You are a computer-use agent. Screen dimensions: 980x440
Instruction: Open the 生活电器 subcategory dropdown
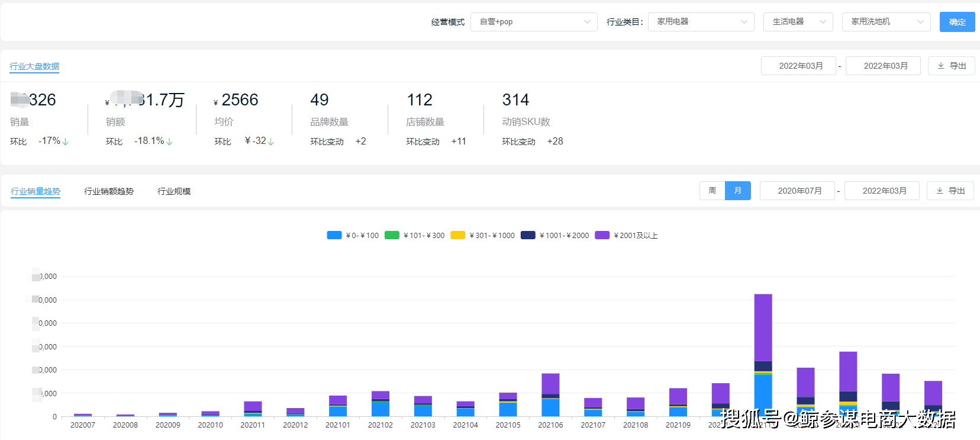point(798,22)
